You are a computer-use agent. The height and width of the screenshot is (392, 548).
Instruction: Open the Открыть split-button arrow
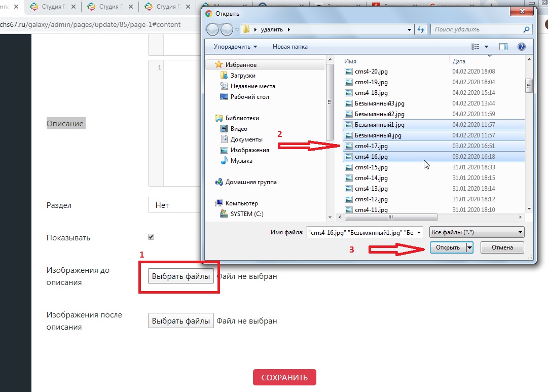point(470,247)
